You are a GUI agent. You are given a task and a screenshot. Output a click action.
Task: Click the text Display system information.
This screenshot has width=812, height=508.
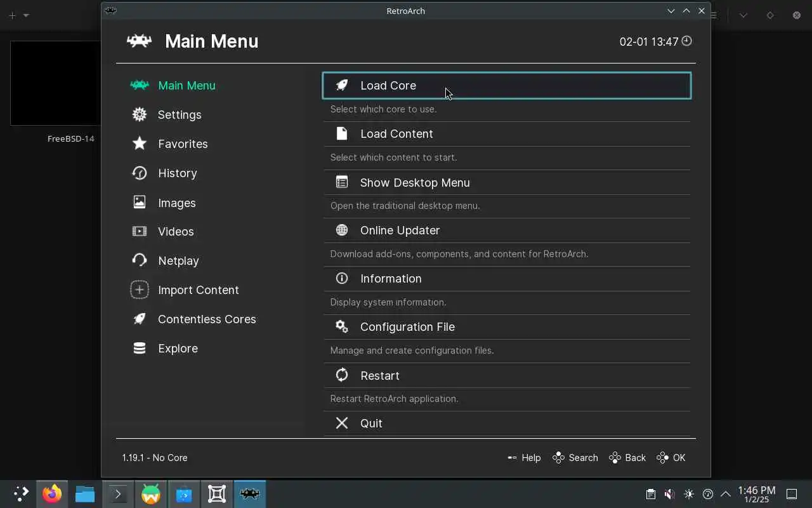click(x=388, y=302)
